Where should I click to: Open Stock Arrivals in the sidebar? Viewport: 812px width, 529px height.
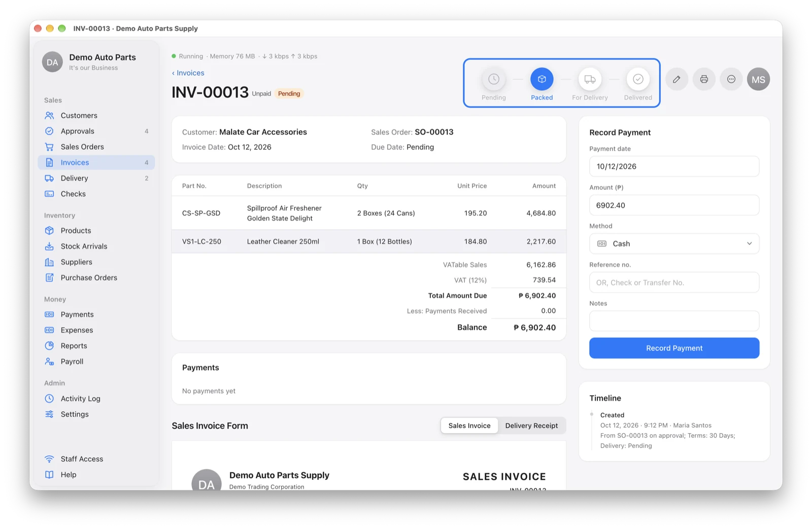(96, 246)
